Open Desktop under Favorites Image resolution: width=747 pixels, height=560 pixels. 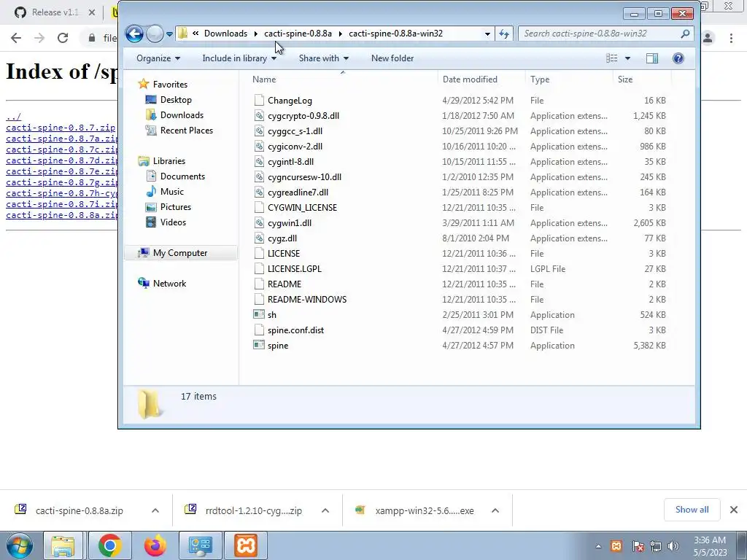coord(176,99)
